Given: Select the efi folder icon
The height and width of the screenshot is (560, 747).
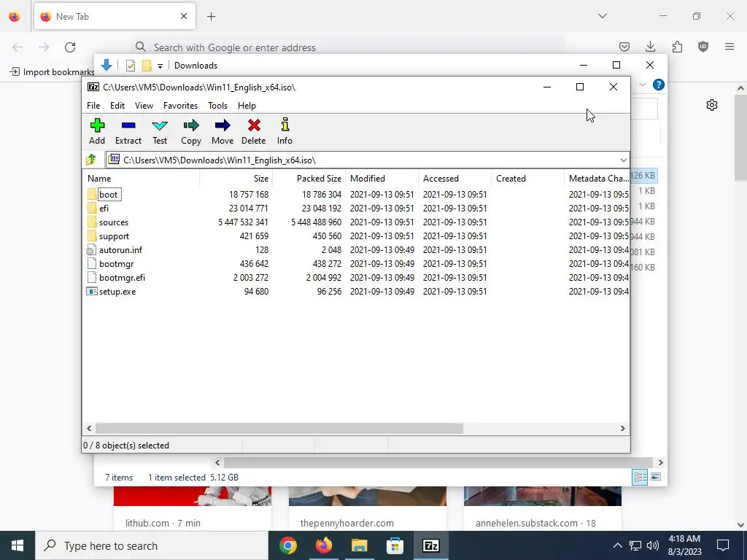Looking at the screenshot, I should 92,208.
